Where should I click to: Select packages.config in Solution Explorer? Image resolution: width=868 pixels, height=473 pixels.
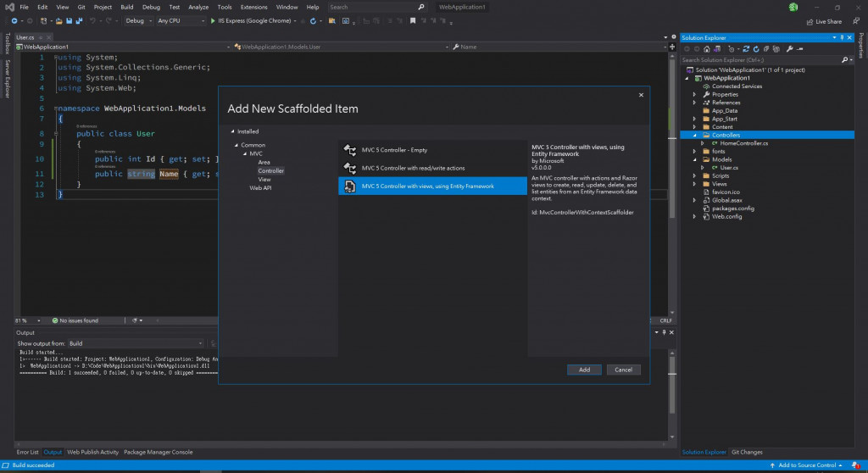click(733, 209)
